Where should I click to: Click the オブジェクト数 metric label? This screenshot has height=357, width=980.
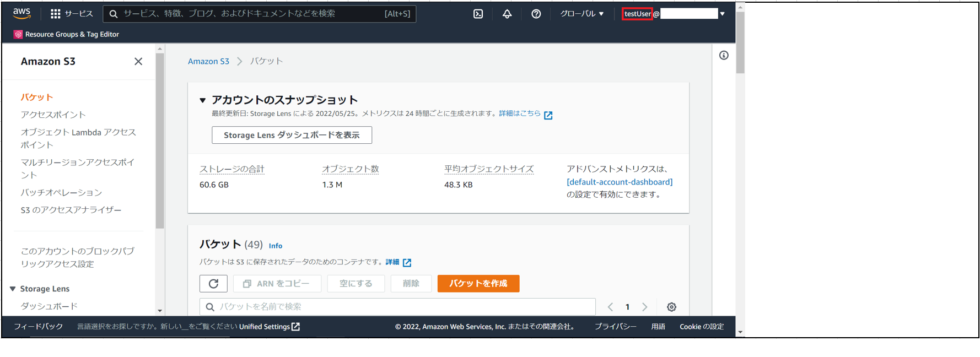pos(351,169)
